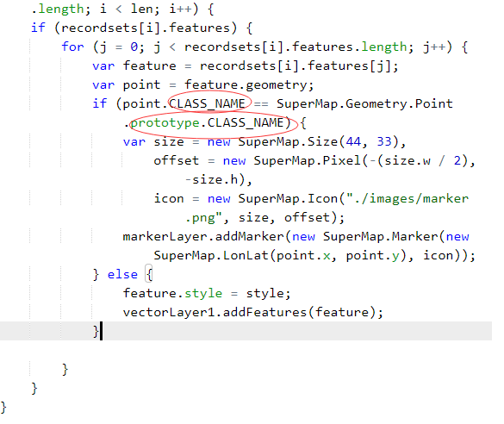Click 'SuperMap.Geometry.Point' text
The width and height of the screenshot is (504, 424).
364,103
